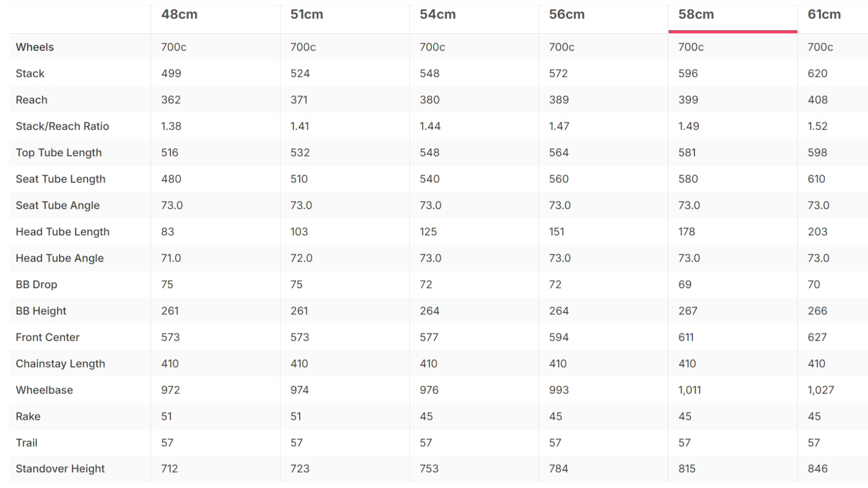Click the Seat Tube Angle label
This screenshot has height=488, width=868.
58,205
